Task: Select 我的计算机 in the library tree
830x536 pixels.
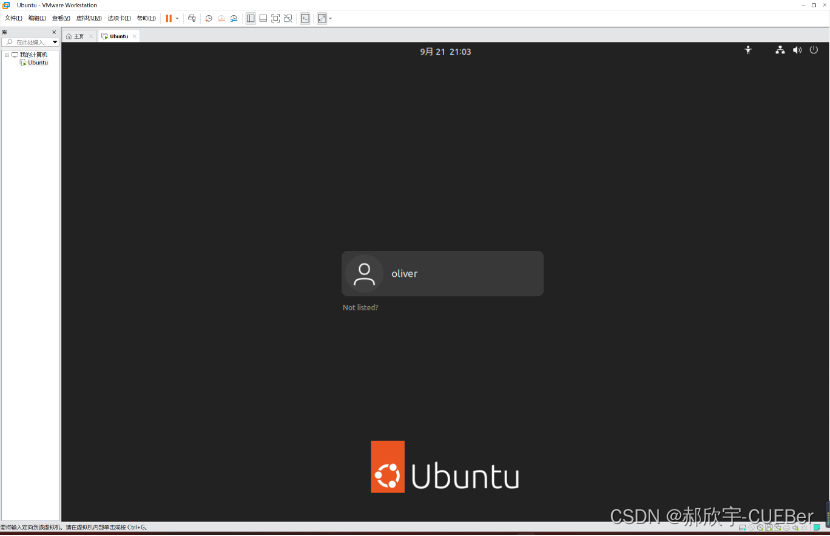Action: tap(33, 54)
